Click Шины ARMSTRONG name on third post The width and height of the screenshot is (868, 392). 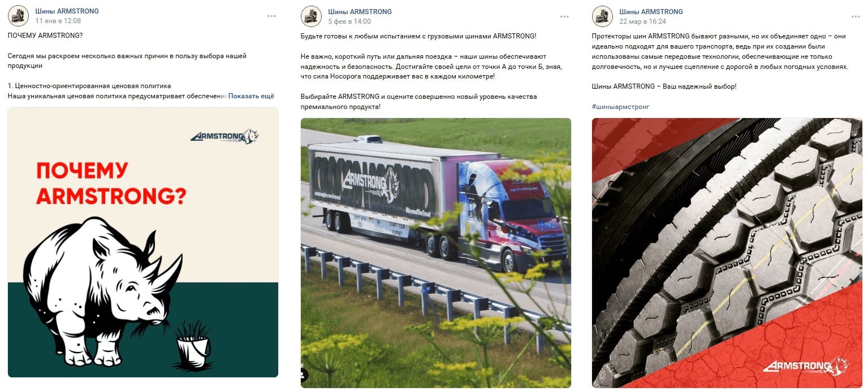(651, 11)
